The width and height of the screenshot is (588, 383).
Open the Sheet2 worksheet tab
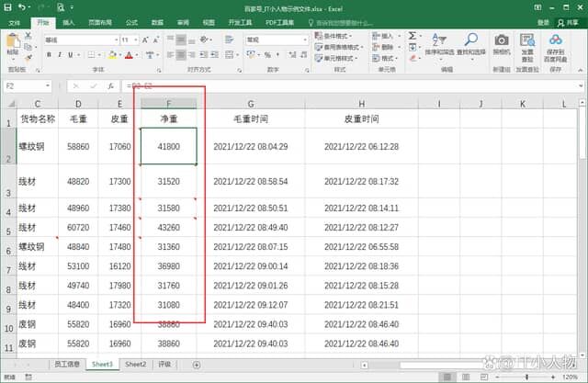(135, 365)
